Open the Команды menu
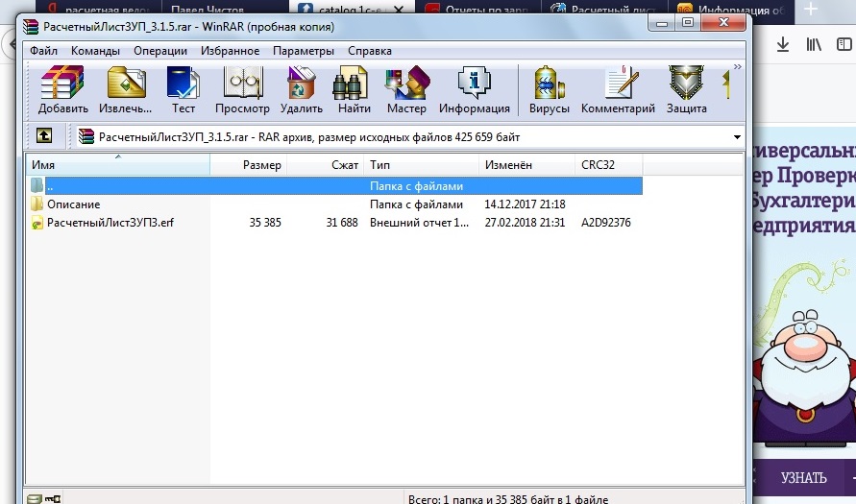 pos(95,51)
